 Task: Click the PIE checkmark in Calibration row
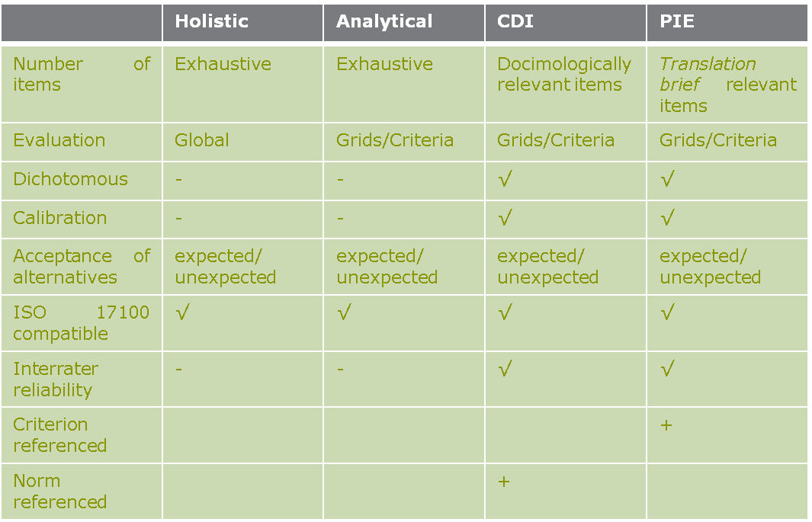point(667,218)
